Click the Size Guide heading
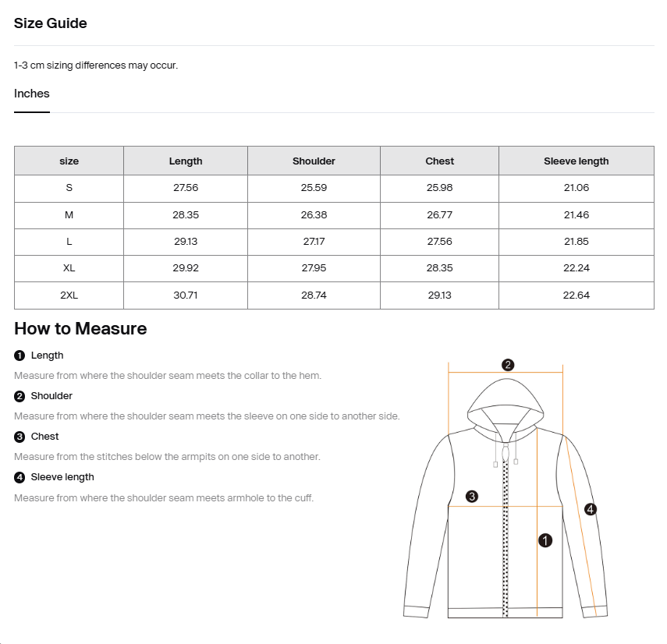The height and width of the screenshot is (644, 667). [x=51, y=23]
